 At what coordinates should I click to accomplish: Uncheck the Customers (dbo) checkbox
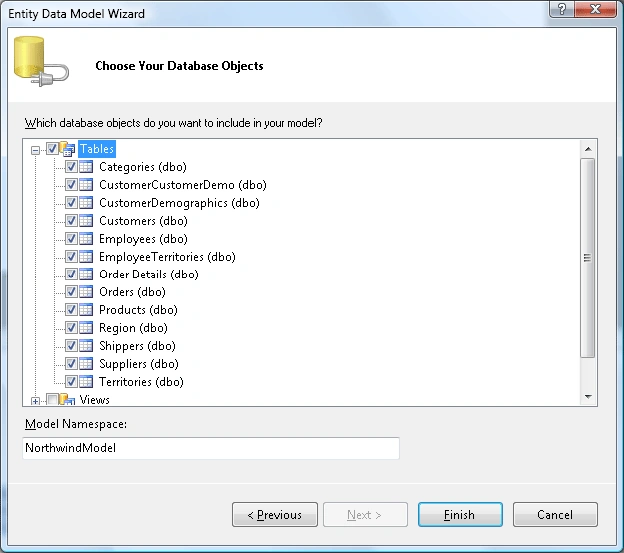[71, 220]
